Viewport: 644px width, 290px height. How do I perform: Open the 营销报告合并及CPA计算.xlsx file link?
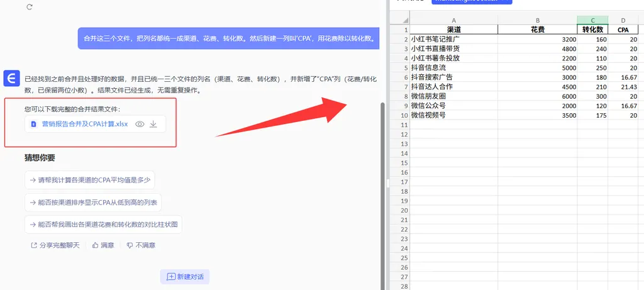tap(84, 124)
